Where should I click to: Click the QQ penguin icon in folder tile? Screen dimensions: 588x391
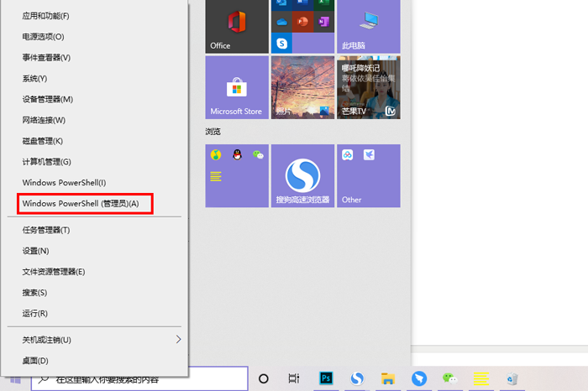click(237, 154)
